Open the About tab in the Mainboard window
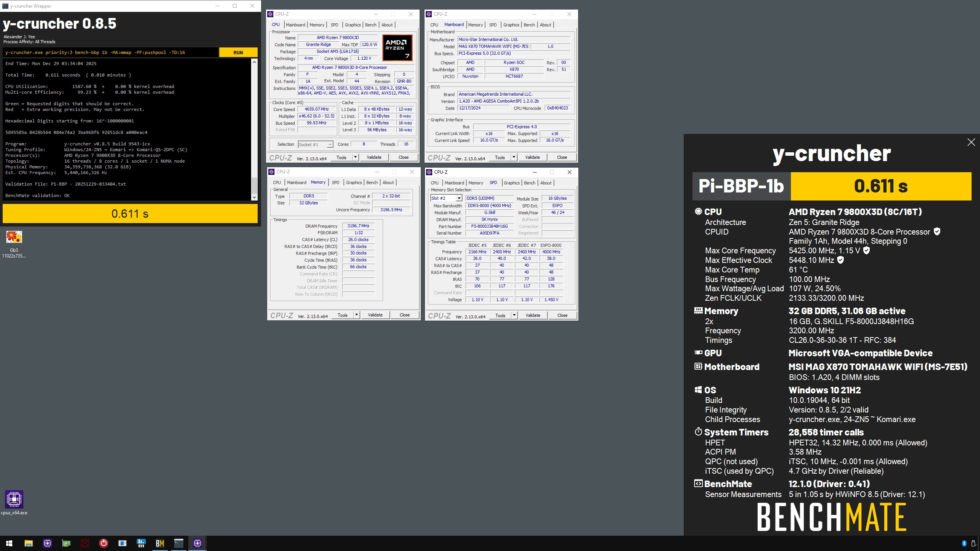 [x=546, y=25]
